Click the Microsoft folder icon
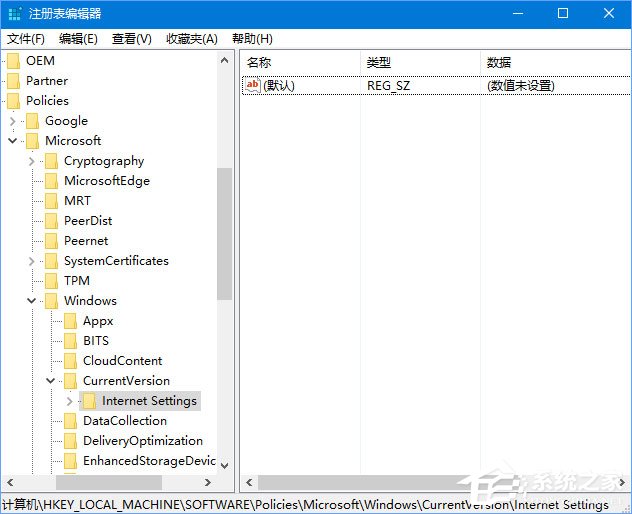This screenshot has width=632, height=514. pyautogui.click(x=32, y=141)
